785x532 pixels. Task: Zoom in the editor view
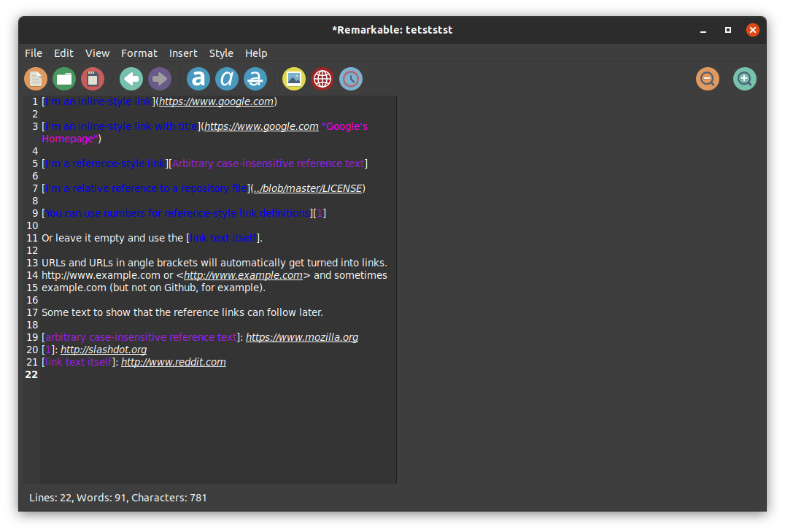point(745,79)
